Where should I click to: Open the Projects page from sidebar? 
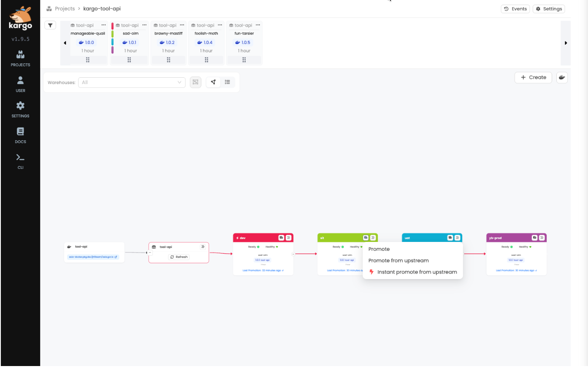[20, 59]
